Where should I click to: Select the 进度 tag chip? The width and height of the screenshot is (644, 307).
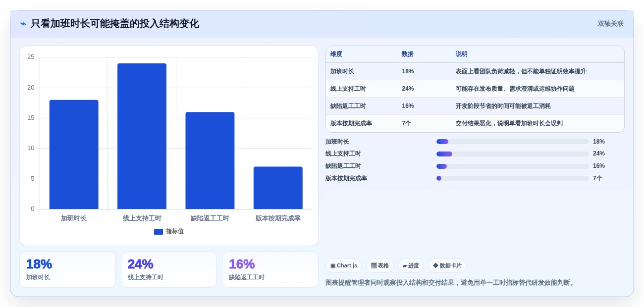(x=411, y=266)
